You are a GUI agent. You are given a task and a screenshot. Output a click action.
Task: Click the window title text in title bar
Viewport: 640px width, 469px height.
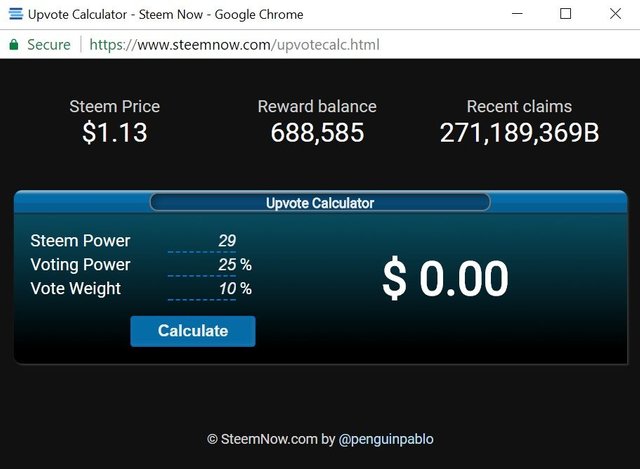coord(165,15)
